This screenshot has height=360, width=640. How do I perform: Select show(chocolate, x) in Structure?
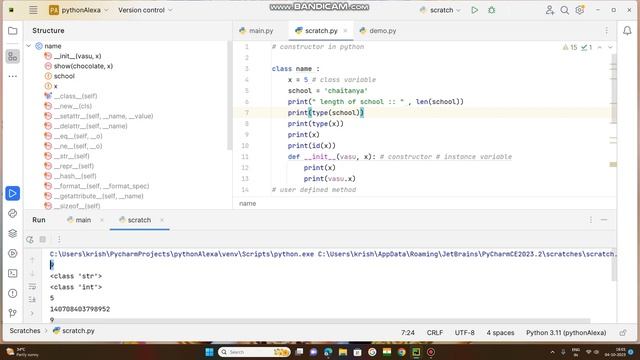point(83,66)
